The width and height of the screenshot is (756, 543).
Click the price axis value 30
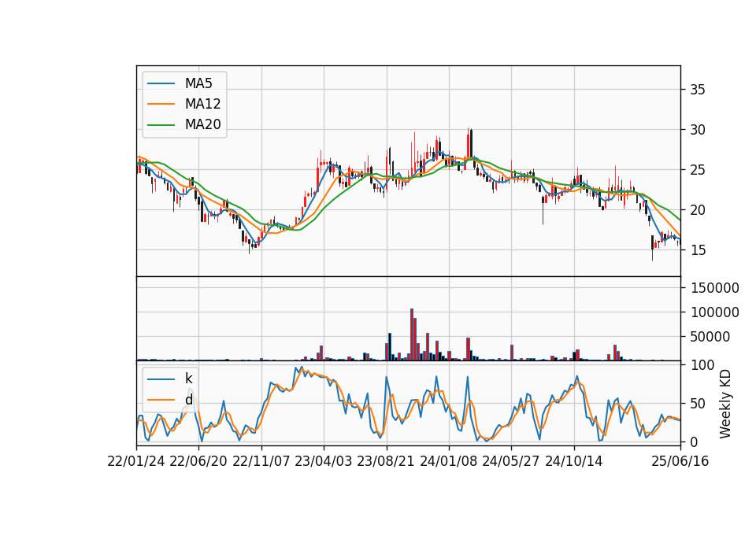click(697, 130)
